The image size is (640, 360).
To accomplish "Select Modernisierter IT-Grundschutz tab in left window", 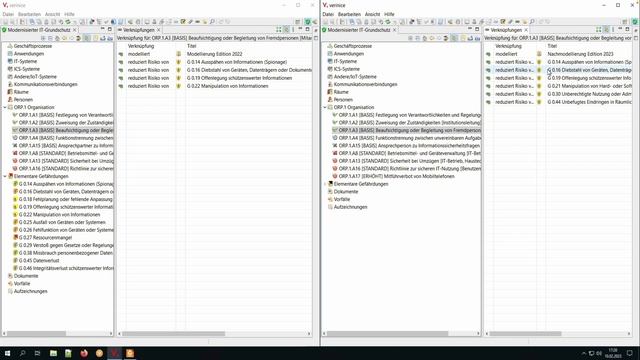I will coord(39,30).
